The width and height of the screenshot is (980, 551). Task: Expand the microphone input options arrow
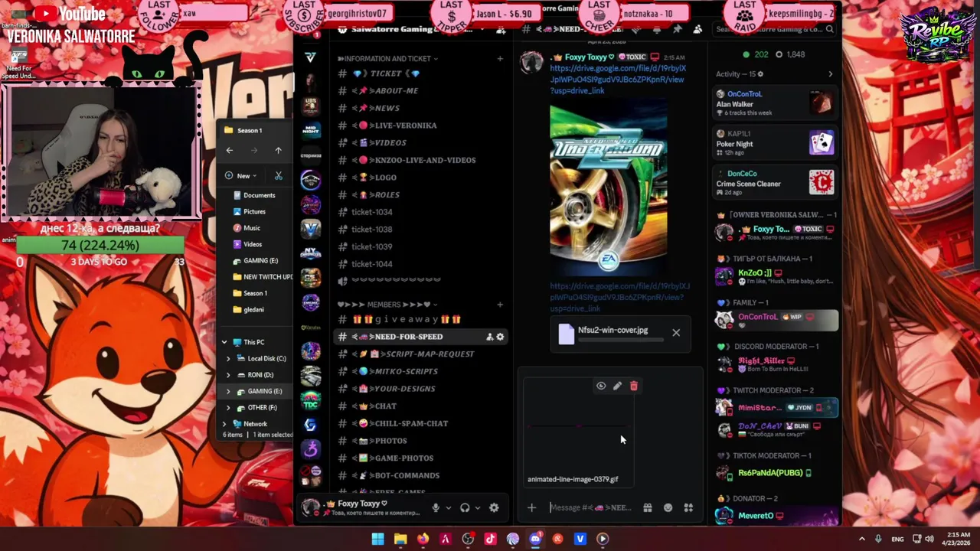(449, 507)
